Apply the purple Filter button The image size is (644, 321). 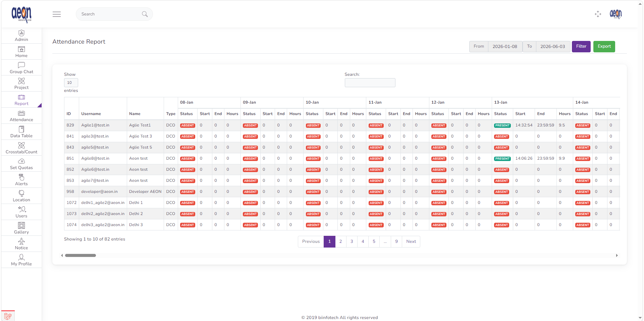(x=581, y=46)
